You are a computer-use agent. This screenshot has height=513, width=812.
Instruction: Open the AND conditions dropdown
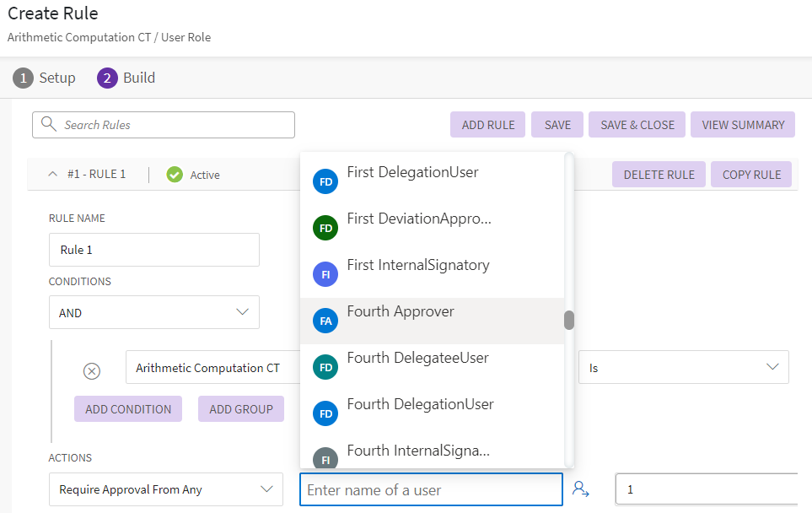tap(153, 312)
